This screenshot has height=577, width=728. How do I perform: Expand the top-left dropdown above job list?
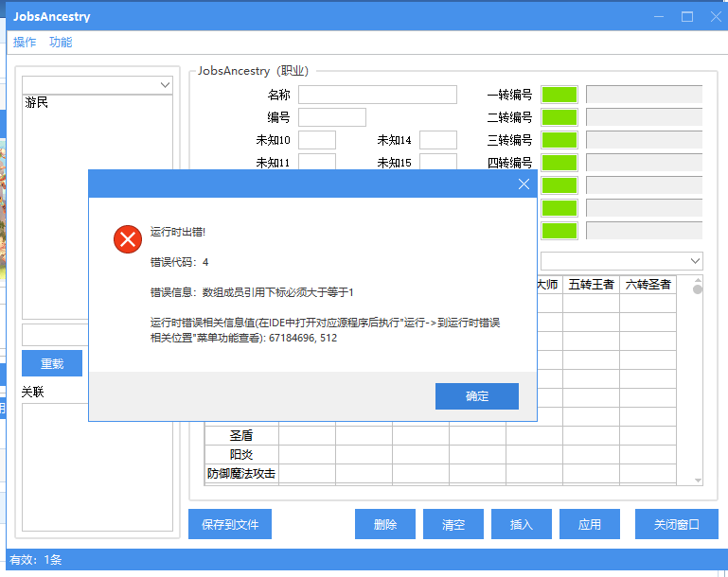click(165, 85)
